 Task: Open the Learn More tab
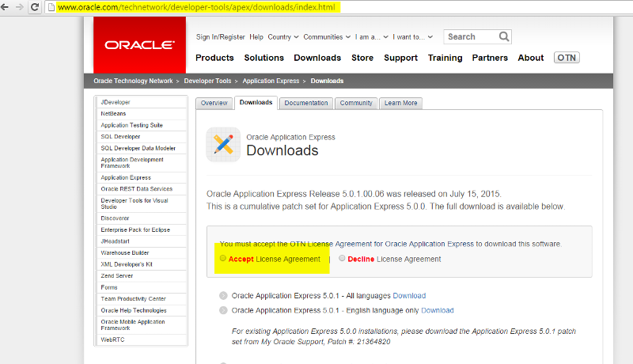(401, 103)
